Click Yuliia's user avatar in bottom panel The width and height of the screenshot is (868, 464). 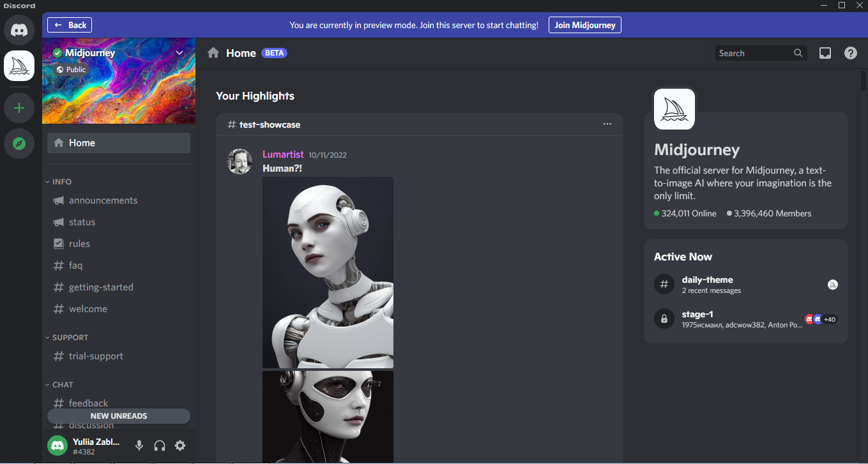pos(57,445)
